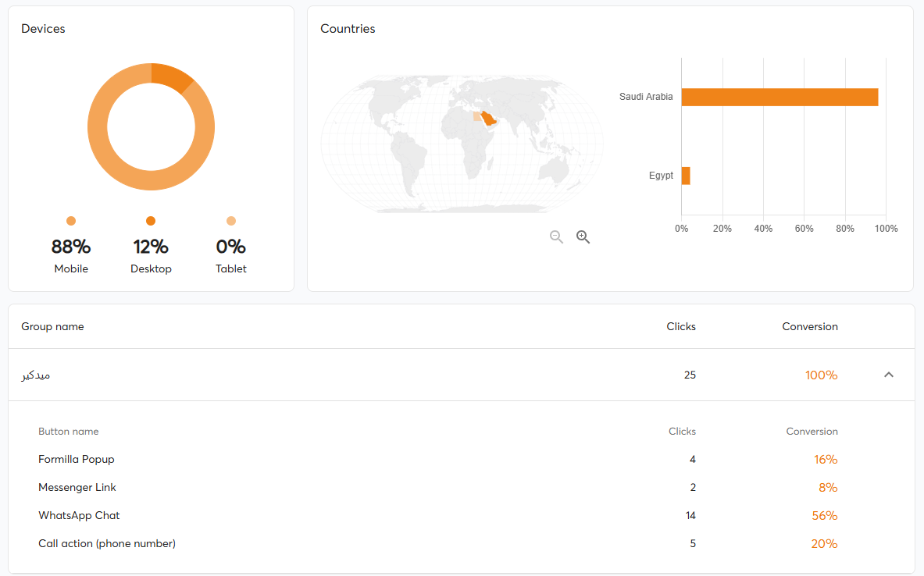Click the Mobile legend dot
Viewport: 924px width, 576px height.
pos(71,221)
